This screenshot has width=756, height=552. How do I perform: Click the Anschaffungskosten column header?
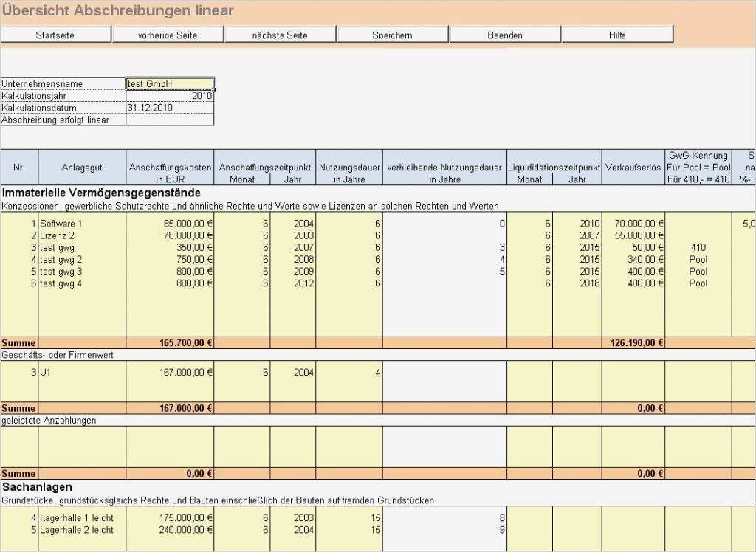click(170, 168)
